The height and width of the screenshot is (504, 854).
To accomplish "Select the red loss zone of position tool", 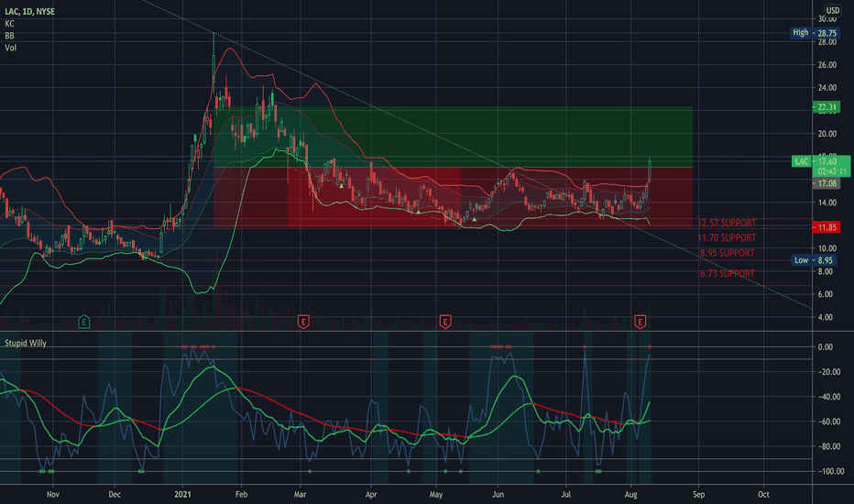I will pos(454,197).
